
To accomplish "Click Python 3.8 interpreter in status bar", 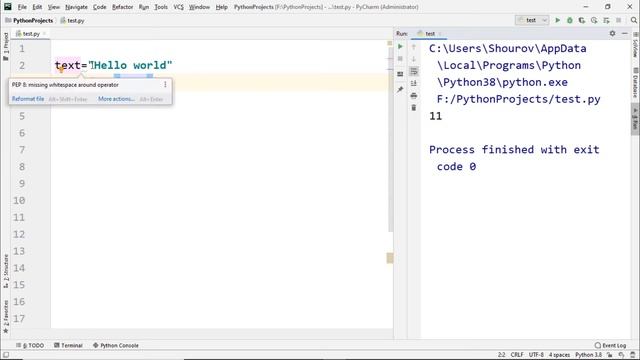I will [x=589, y=355].
